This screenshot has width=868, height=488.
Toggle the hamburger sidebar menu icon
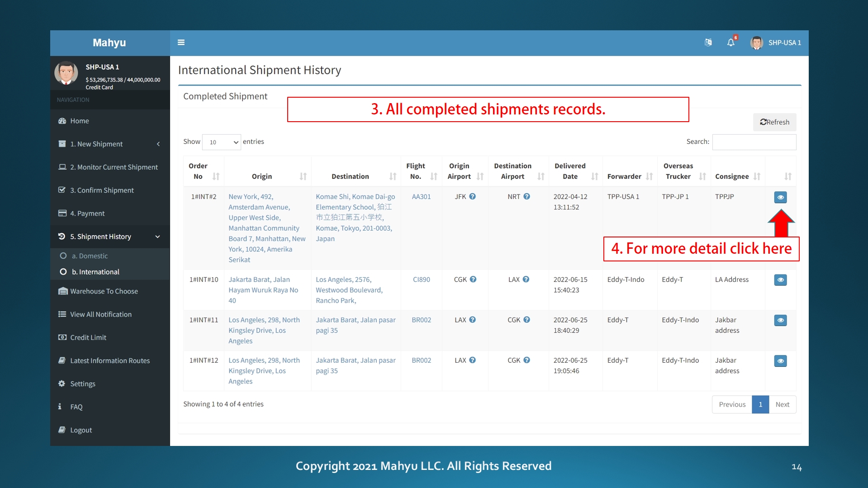(181, 43)
